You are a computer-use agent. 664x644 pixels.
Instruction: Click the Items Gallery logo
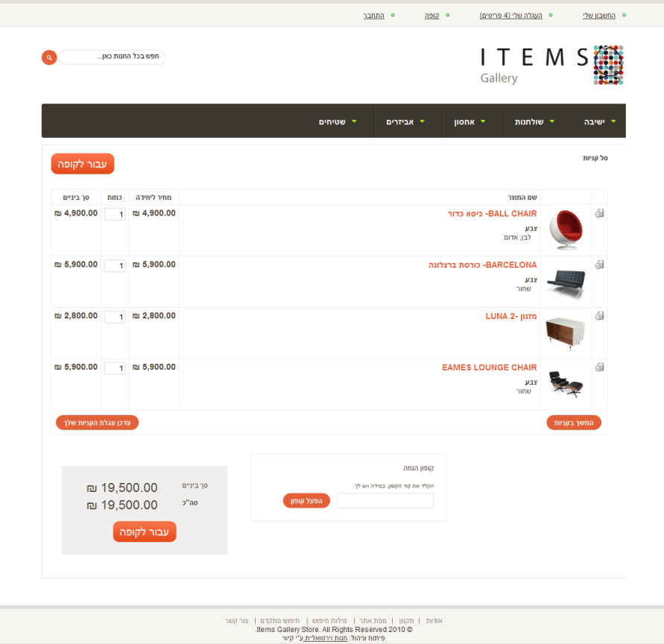tap(551, 65)
